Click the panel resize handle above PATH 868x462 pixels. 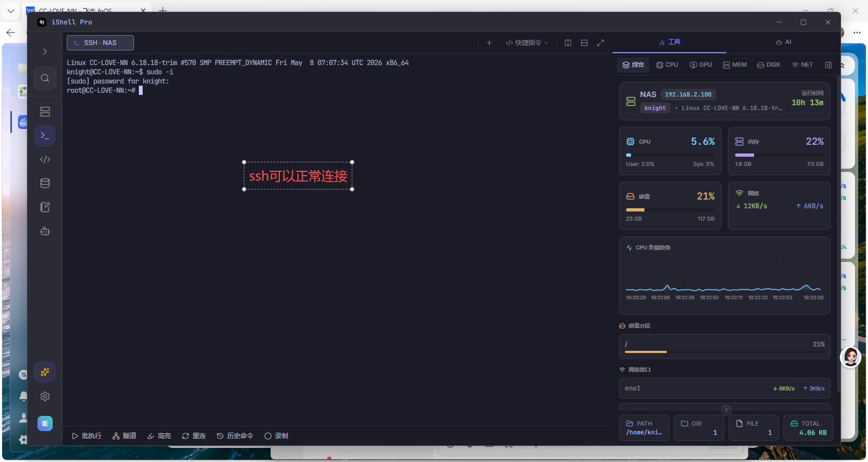point(726,410)
